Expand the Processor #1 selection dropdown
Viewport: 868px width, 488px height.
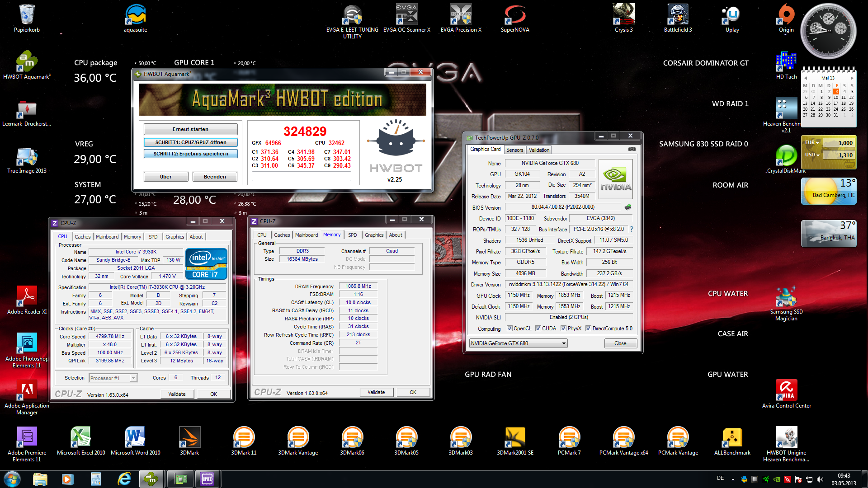[133, 378]
